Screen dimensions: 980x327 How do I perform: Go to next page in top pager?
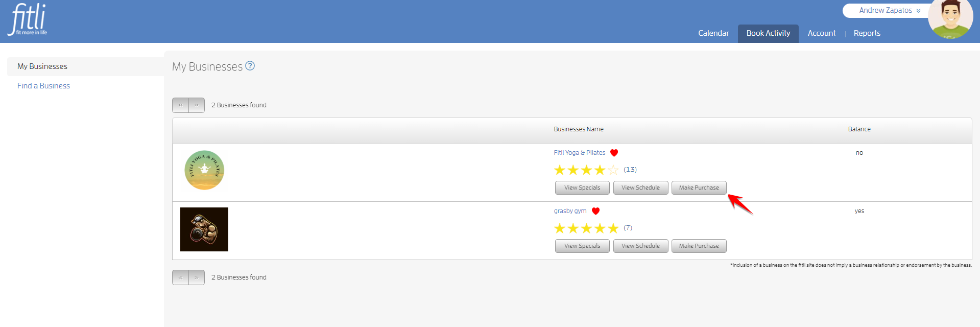(x=197, y=105)
